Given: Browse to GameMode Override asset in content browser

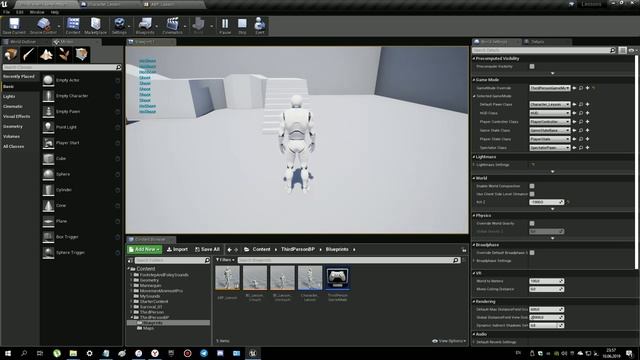Looking at the screenshot, I should point(581,88).
